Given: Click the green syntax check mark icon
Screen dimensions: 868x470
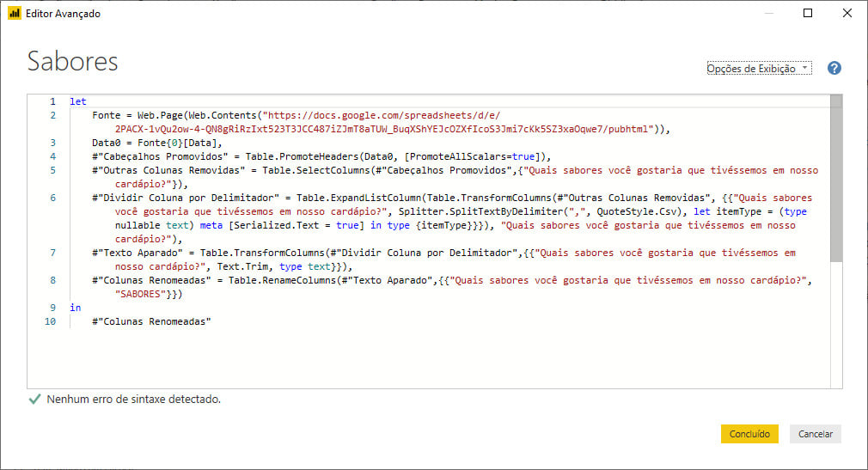Looking at the screenshot, I should 34,400.
